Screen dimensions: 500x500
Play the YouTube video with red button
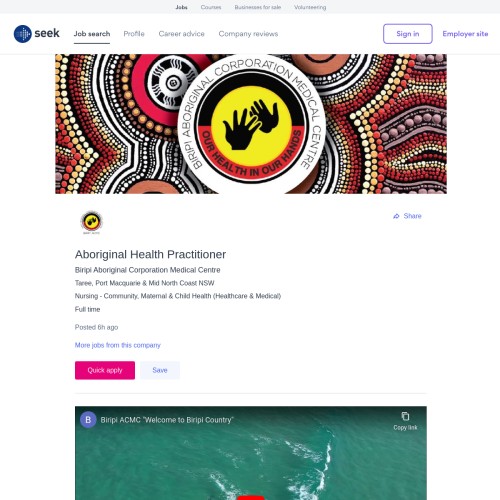tap(251, 497)
